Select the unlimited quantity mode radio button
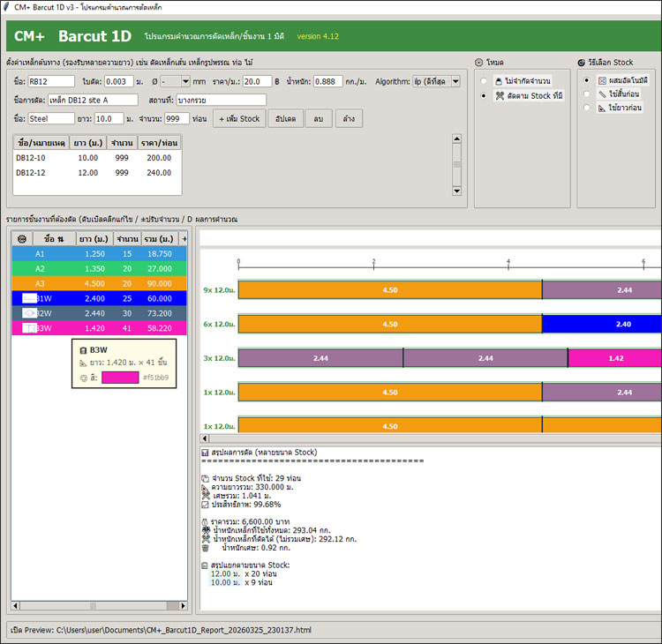Viewport: 662px width, 644px height. click(483, 80)
